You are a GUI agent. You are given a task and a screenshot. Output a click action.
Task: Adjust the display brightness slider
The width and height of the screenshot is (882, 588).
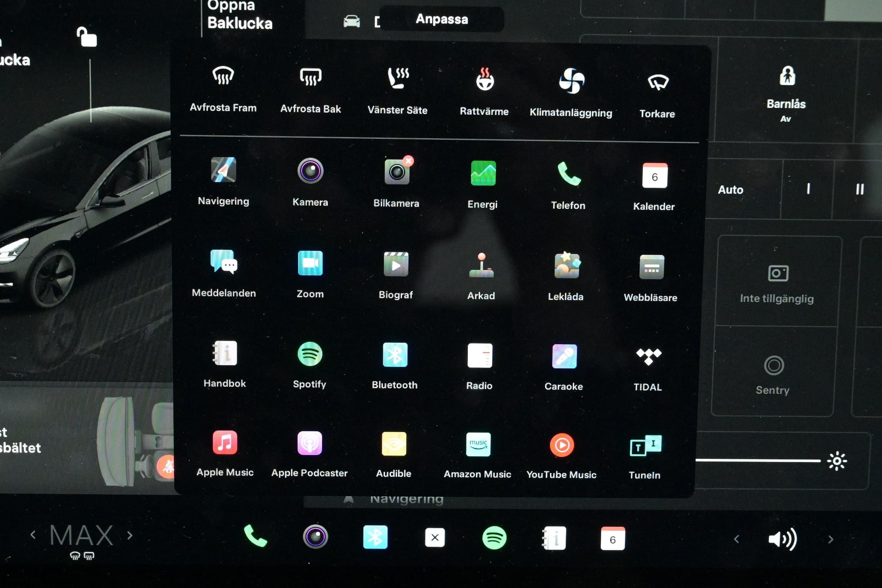click(758, 460)
